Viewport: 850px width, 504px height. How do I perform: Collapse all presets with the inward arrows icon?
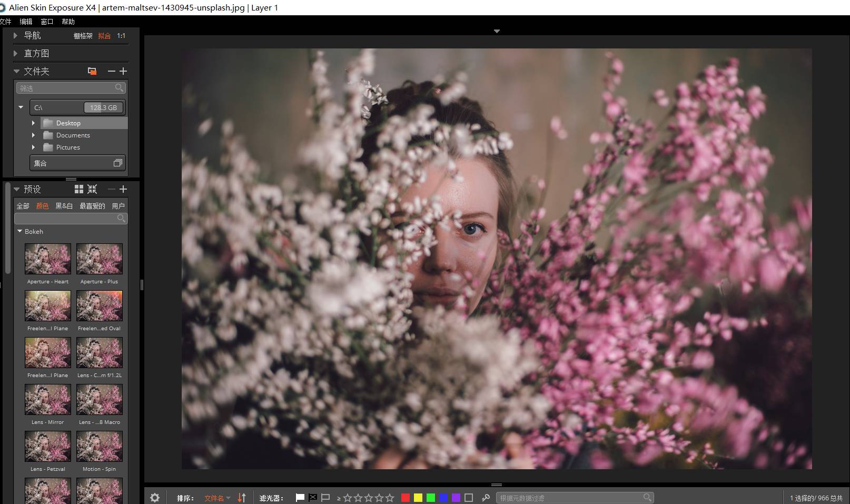click(x=93, y=189)
